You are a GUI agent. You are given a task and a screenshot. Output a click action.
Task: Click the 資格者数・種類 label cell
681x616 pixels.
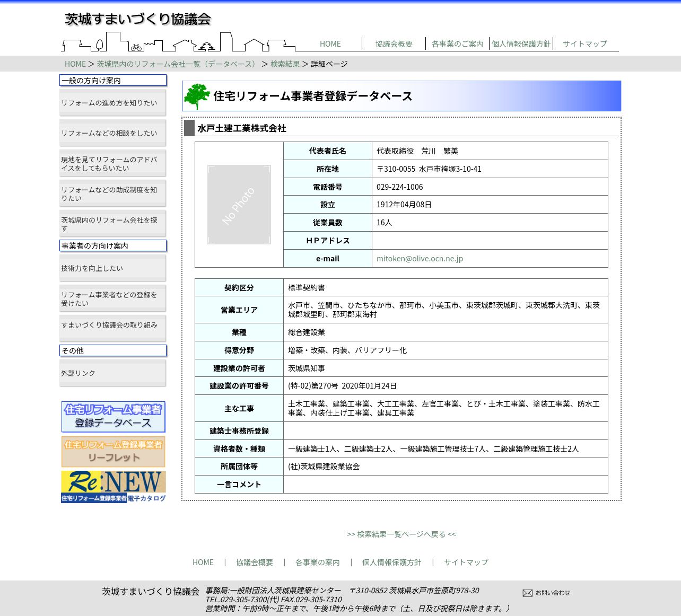pos(239,449)
